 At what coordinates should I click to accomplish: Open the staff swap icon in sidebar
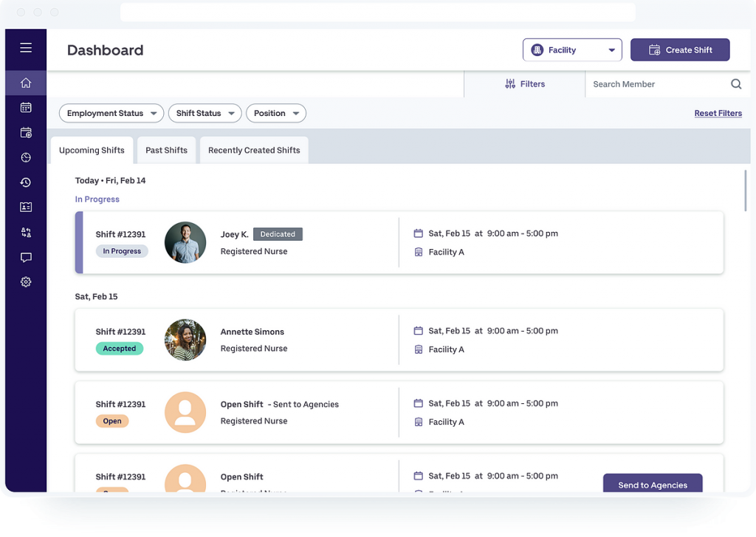pyautogui.click(x=26, y=233)
